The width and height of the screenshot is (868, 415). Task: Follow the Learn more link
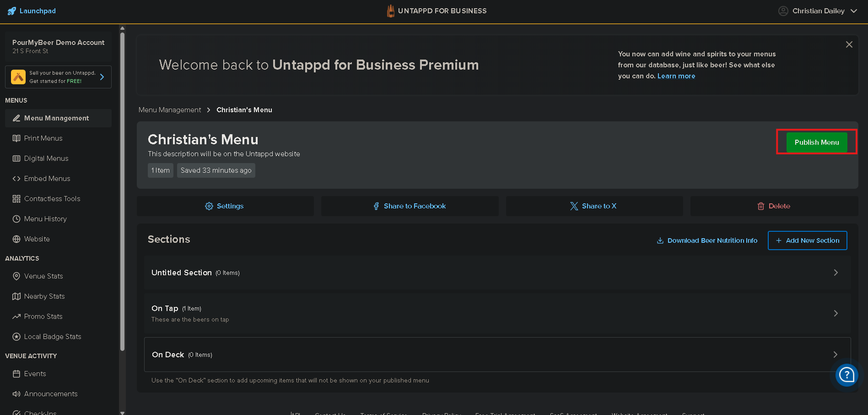click(676, 76)
